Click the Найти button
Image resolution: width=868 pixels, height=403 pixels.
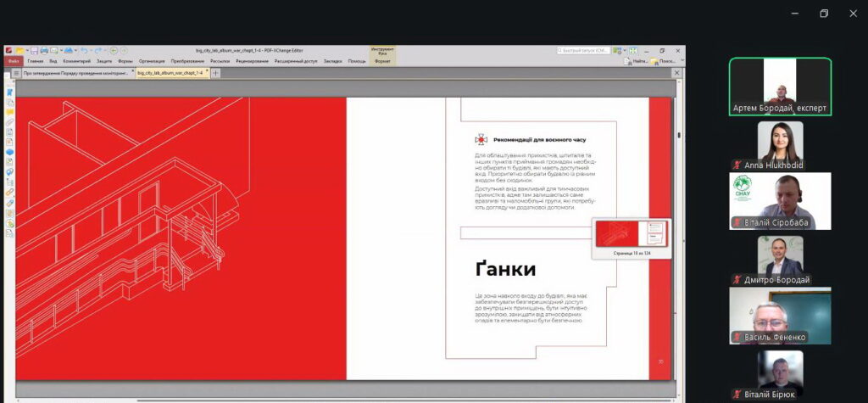pos(637,61)
